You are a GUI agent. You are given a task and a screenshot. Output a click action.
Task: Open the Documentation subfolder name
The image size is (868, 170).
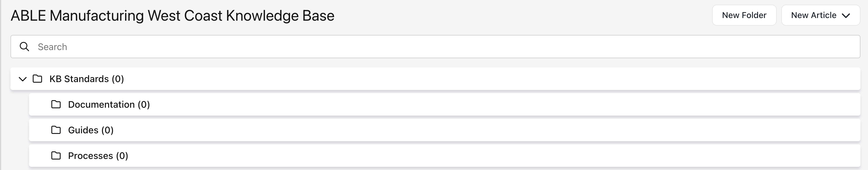tap(101, 105)
